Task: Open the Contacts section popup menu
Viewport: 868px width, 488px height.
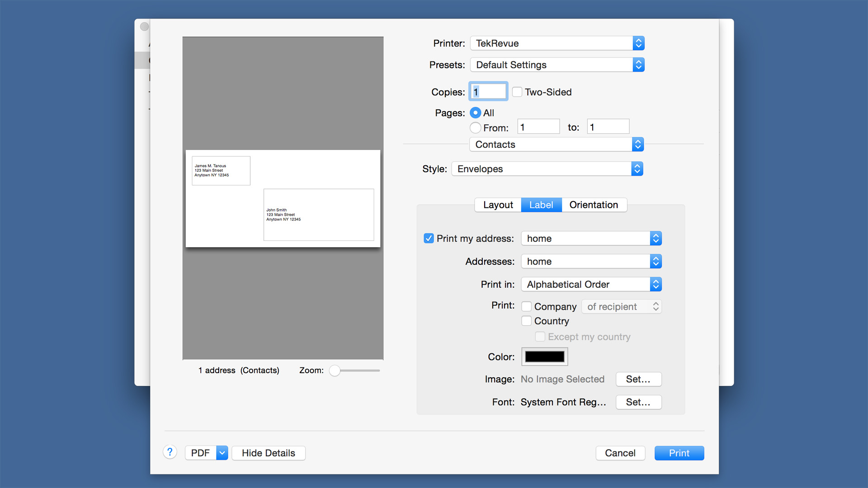Action: click(557, 145)
